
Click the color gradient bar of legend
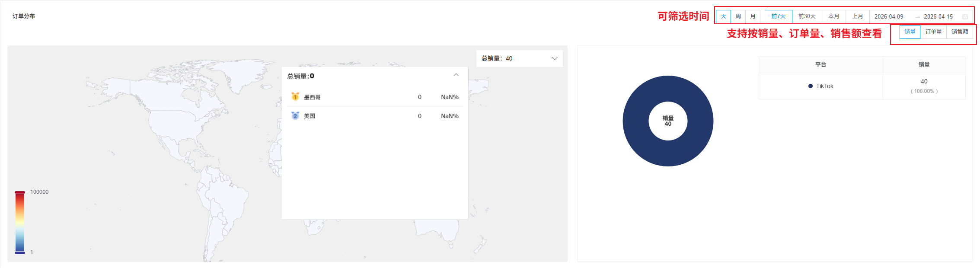pos(20,222)
